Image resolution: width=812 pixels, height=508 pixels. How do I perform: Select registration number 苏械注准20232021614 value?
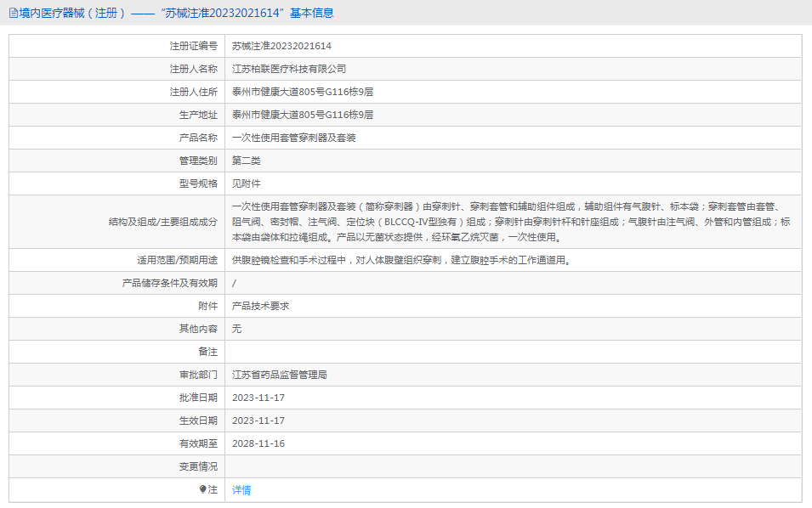[281, 46]
